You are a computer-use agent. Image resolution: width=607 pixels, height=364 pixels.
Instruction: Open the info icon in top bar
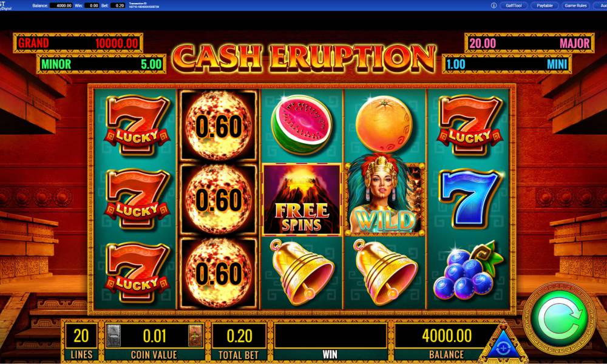[x=493, y=5]
